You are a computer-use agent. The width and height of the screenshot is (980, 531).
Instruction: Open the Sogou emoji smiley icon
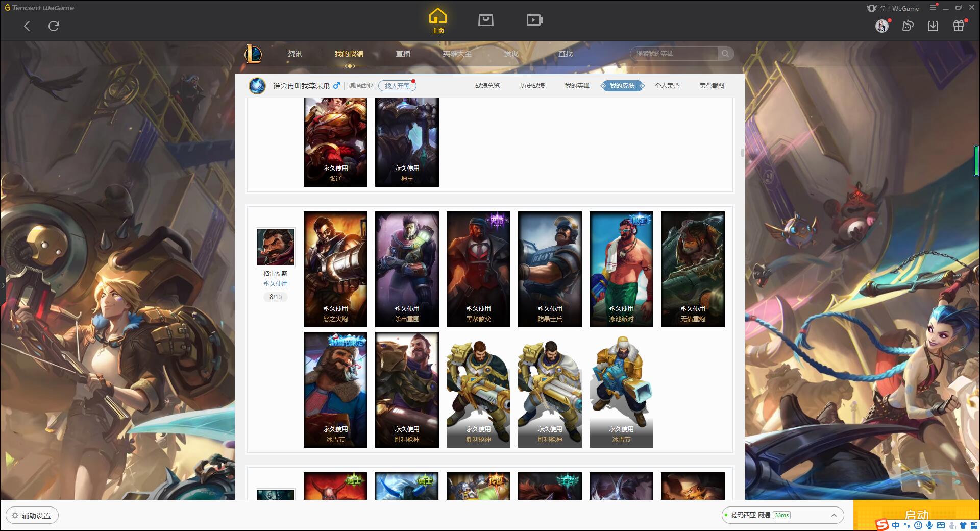[x=918, y=525]
